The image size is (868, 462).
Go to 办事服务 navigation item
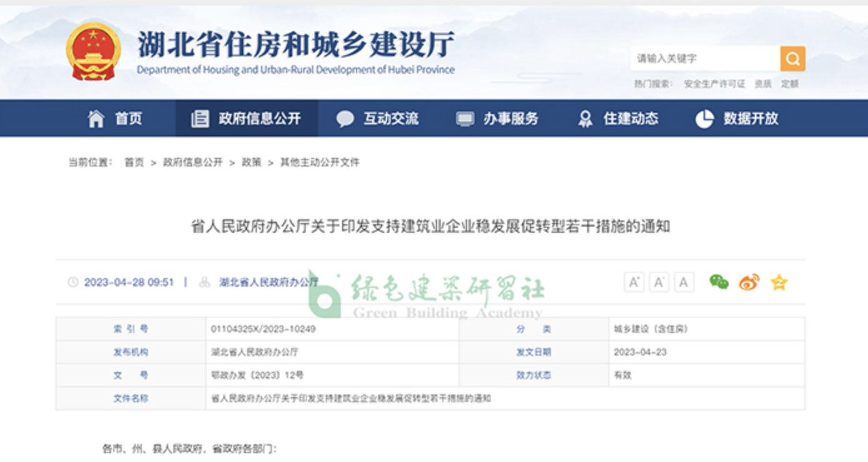pyautogui.click(x=497, y=118)
